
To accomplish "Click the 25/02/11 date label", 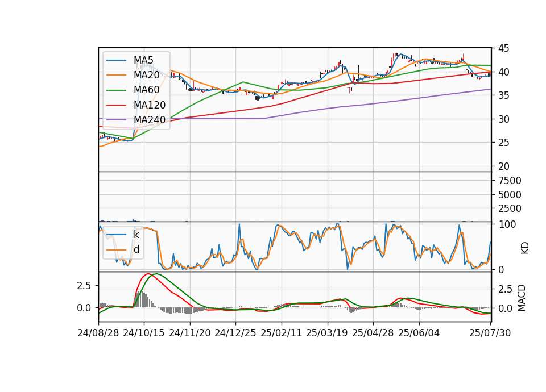I will 281,333.
